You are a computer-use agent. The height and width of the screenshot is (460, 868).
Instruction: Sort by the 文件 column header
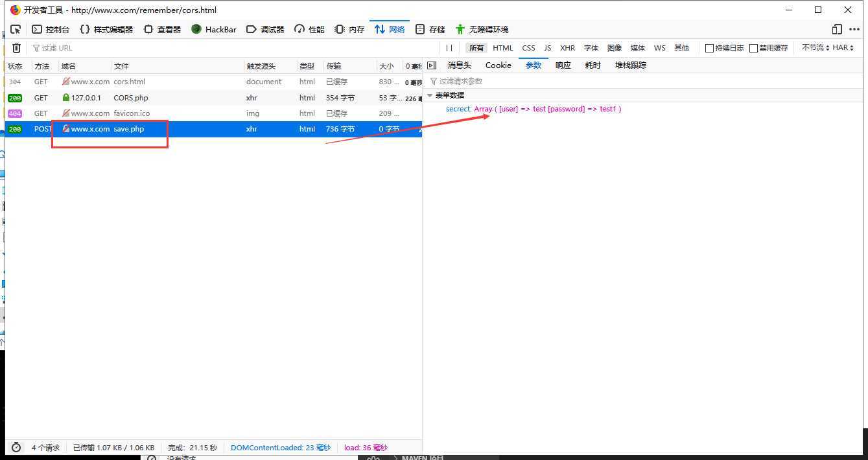(178, 66)
